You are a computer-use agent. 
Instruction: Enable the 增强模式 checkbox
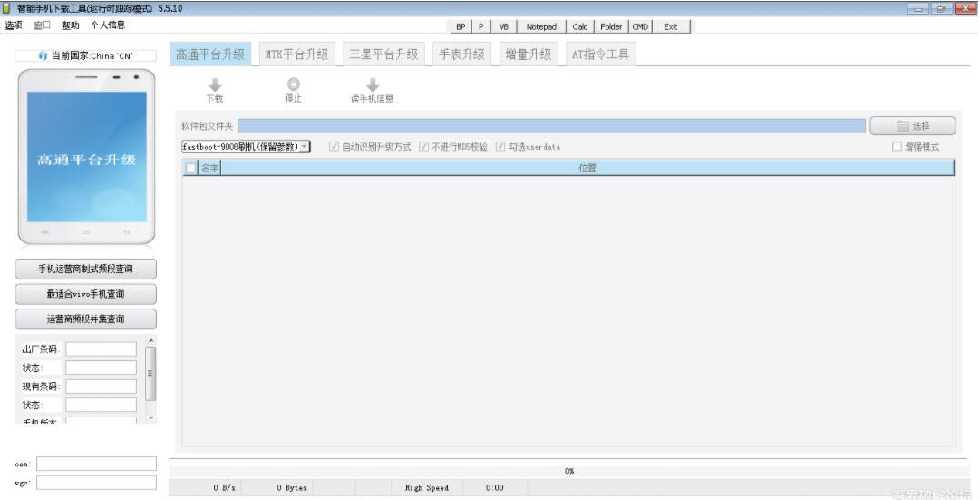(x=898, y=146)
